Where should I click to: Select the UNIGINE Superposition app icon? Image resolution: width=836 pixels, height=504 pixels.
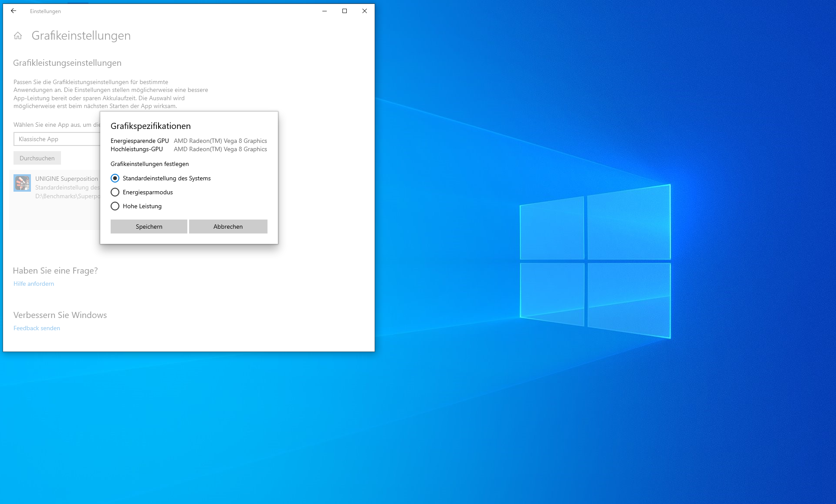coord(22,183)
